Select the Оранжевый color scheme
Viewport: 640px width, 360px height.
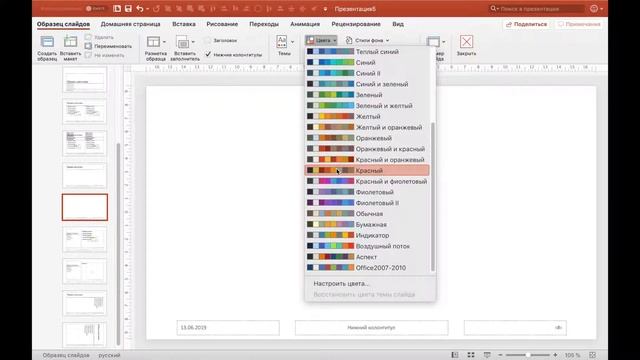[367, 138]
